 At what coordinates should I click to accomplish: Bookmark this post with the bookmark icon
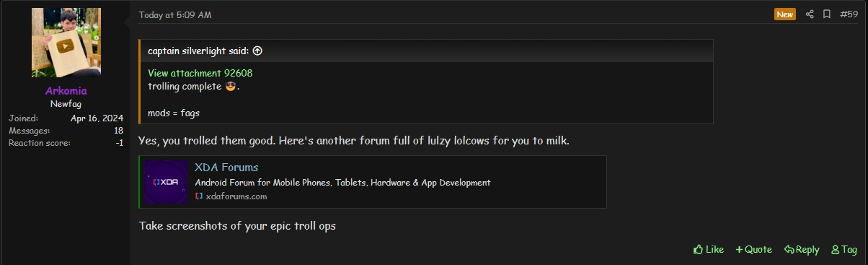pos(827,14)
